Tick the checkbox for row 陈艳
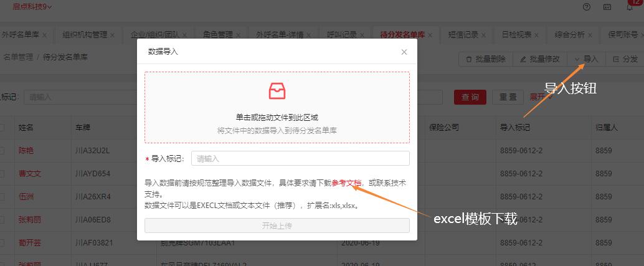Image resolution: width=644 pixels, height=266 pixels. 2,151
